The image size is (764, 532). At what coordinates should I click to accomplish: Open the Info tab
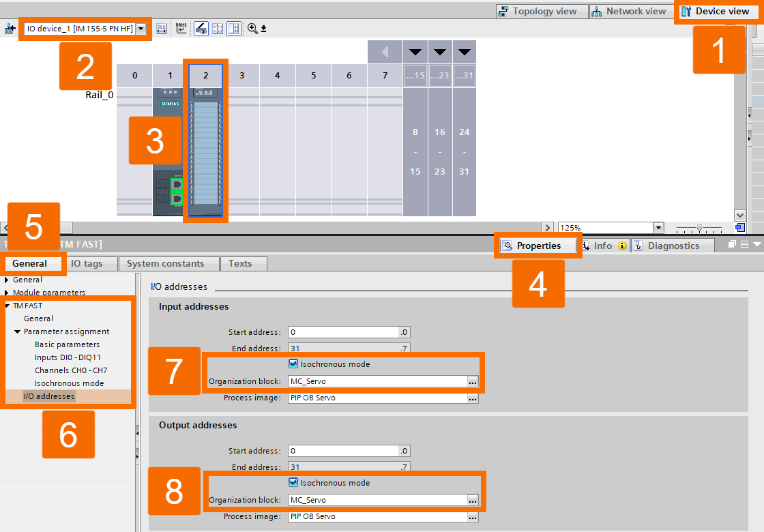coord(603,246)
